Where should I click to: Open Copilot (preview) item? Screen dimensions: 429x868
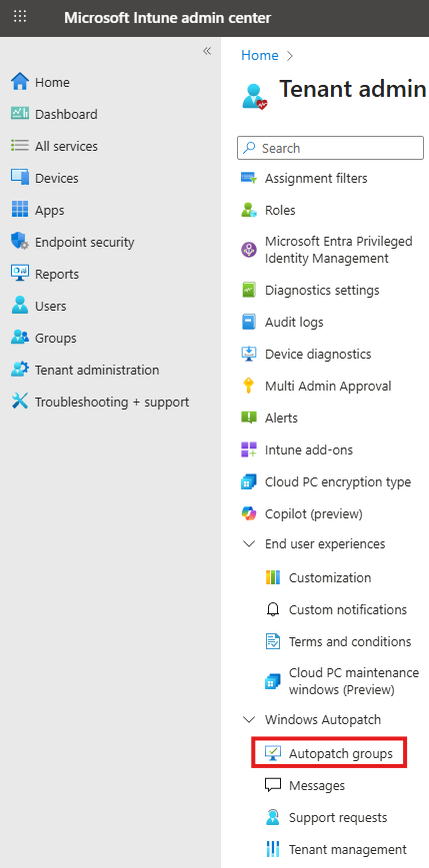[314, 513]
